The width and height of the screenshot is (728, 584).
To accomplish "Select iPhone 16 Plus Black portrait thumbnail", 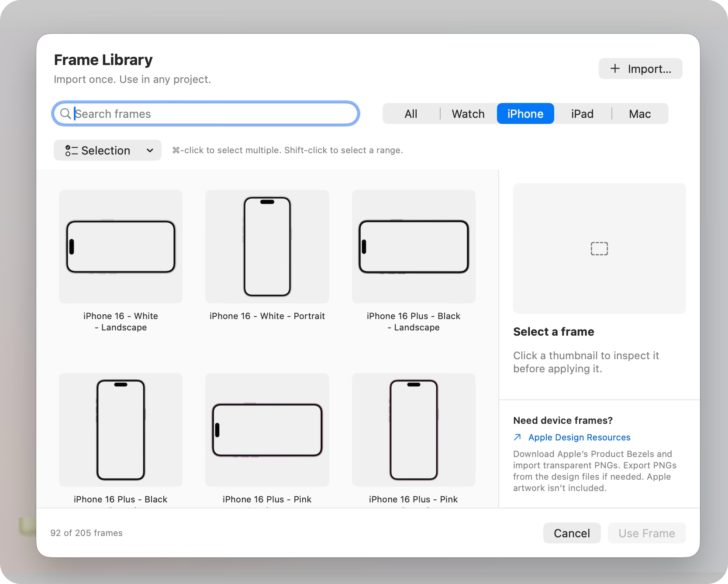I will (x=121, y=430).
